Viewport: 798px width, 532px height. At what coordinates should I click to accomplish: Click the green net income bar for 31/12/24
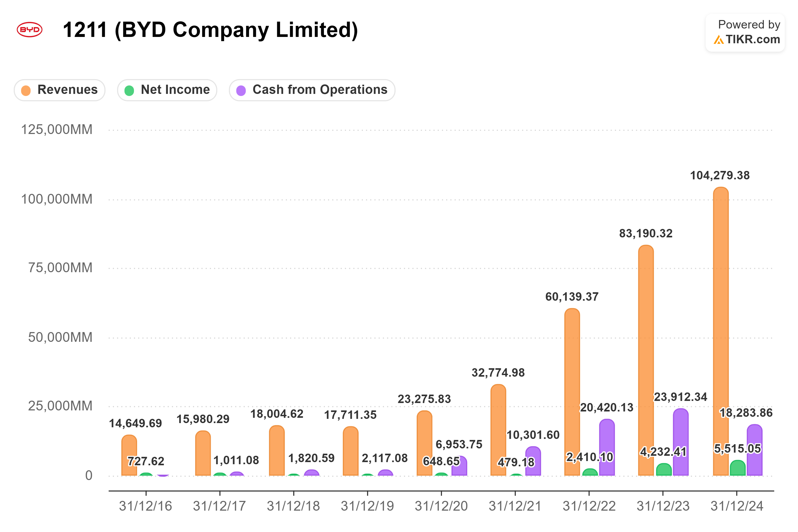tap(737, 468)
